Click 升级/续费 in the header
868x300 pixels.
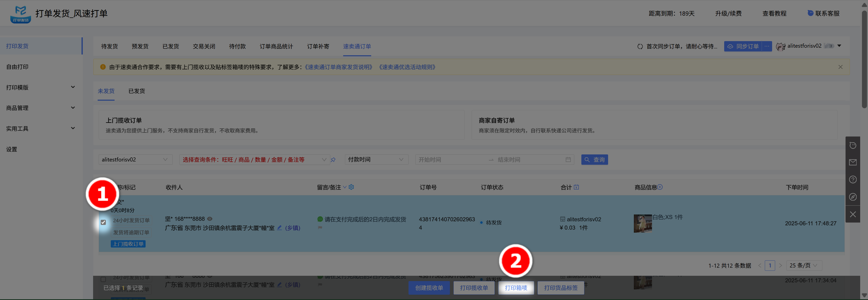coord(728,13)
